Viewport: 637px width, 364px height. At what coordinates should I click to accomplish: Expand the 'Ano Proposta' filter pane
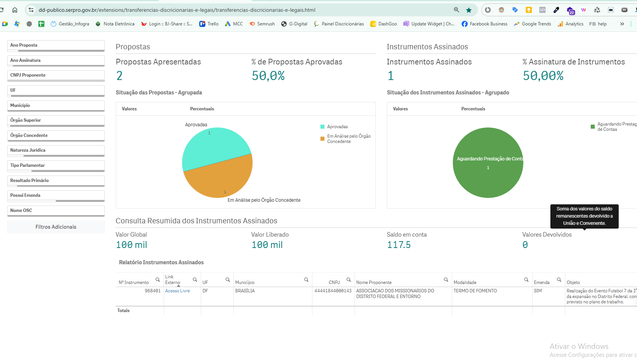click(x=55, y=45)
